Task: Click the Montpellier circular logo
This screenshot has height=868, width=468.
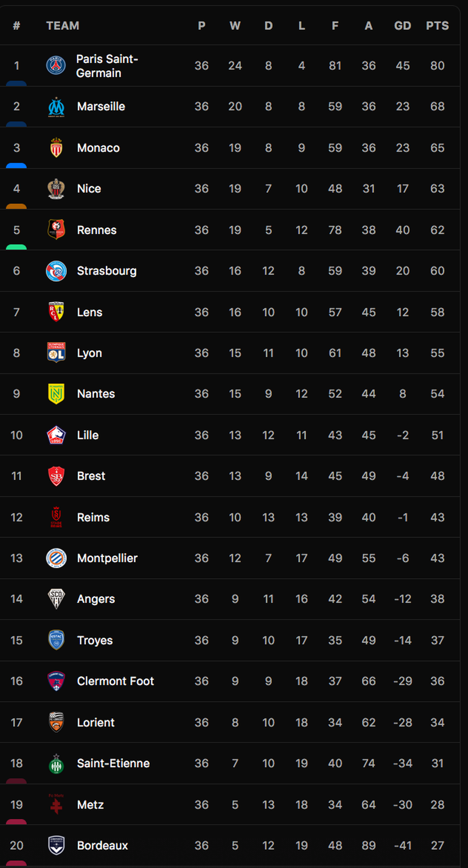Action: point(56,558)
